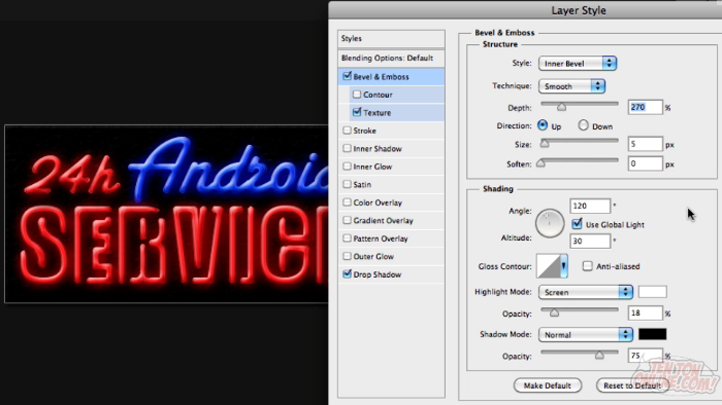Select the Down direction radio button
Screen dimensions: 722x405
[x=583, y=125]
